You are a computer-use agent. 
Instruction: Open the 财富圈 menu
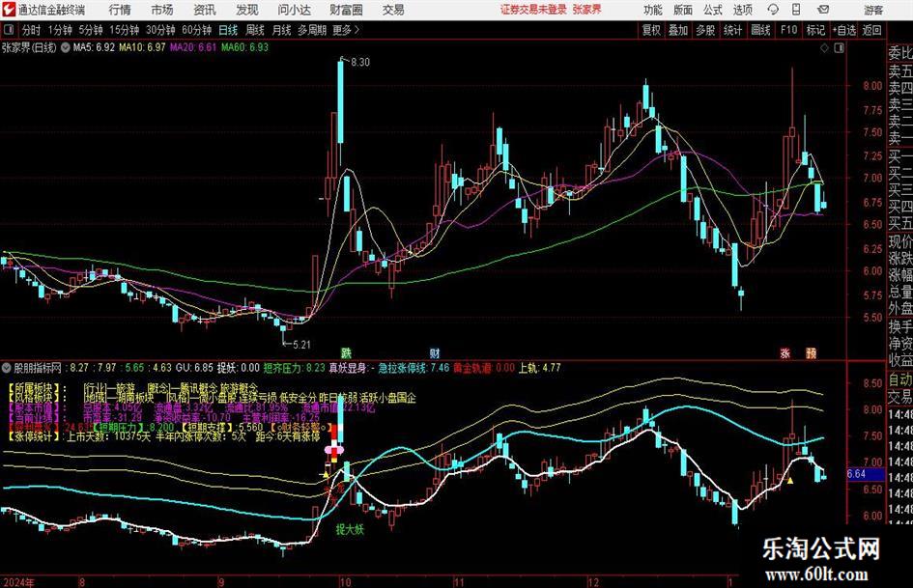click(x=347, y=10)
